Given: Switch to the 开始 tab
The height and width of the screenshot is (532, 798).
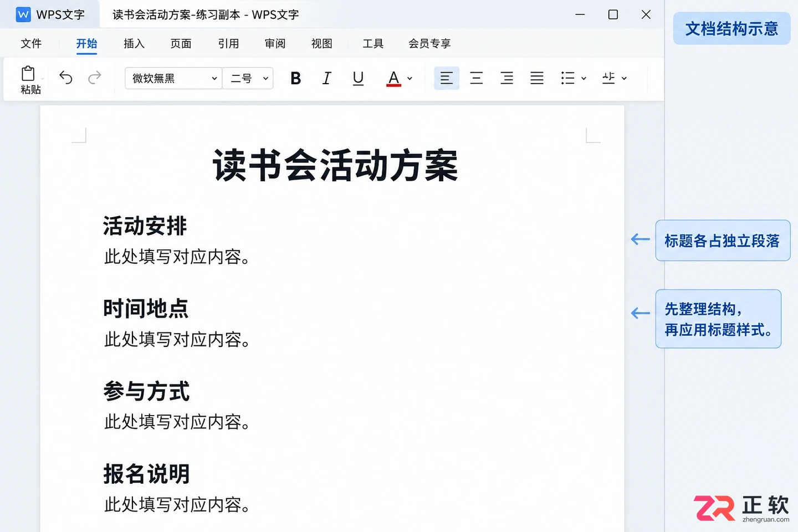Looking at the screenshot, I should 86,44.
